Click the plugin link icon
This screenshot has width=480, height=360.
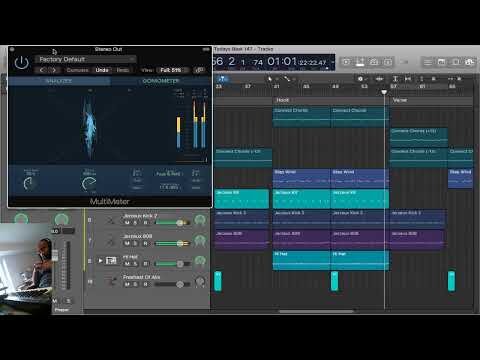pyautogui.click(x=200, y=70)
